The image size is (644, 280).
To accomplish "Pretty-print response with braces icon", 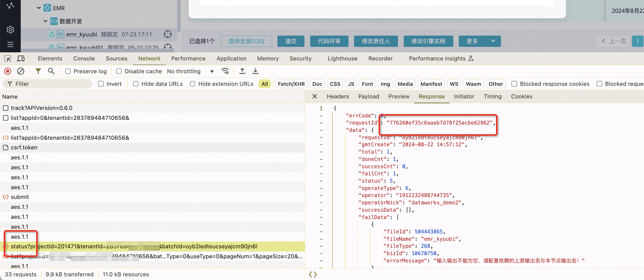I will click(x=313, y=274).
